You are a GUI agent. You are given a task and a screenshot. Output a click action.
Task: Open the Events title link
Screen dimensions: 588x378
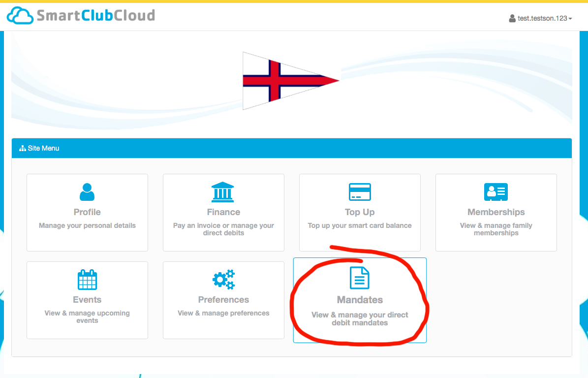(x=87, y=300)
